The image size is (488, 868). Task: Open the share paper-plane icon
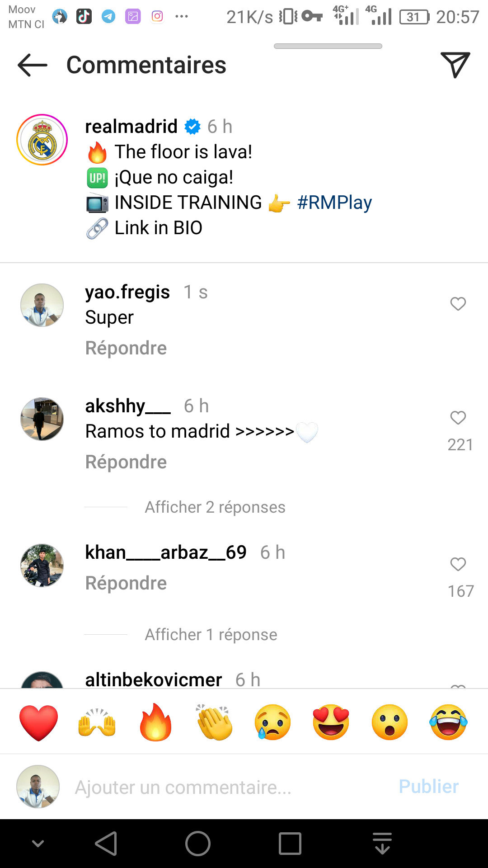point(455,65)
